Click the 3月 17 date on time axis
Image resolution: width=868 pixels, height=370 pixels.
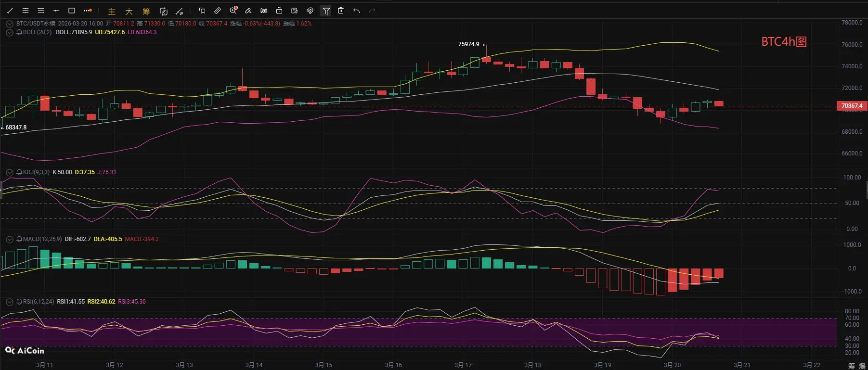(463, 365)
